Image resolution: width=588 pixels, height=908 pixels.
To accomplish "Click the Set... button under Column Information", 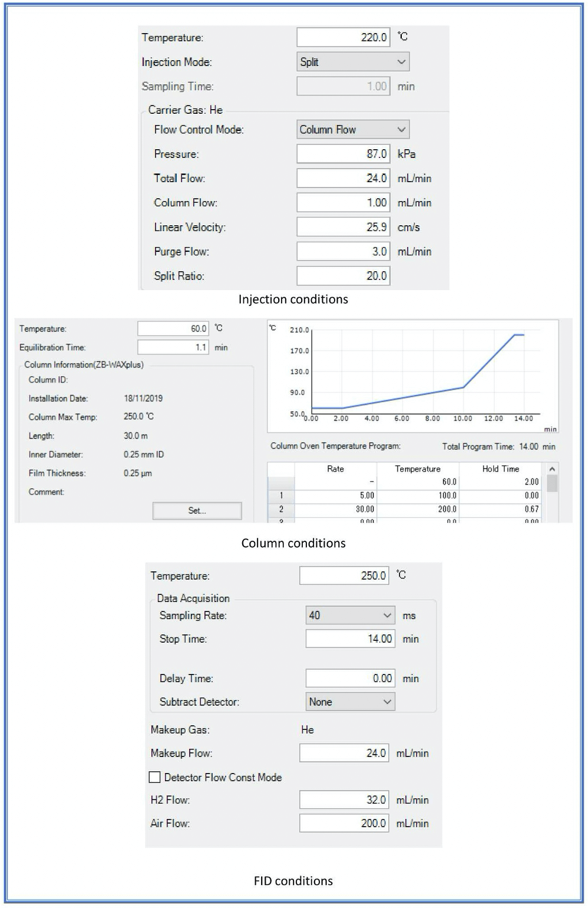I will coord(197,511).
